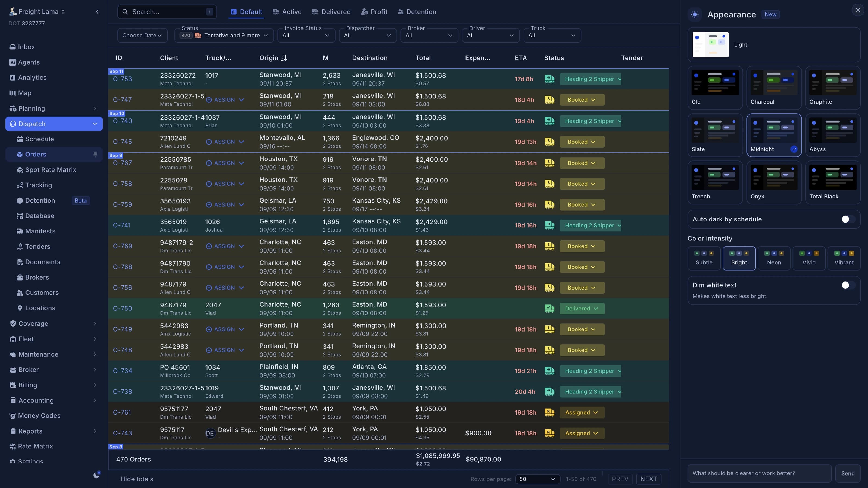Click the sort icon in Origin header
868x488 pixels.
[284, 58]
